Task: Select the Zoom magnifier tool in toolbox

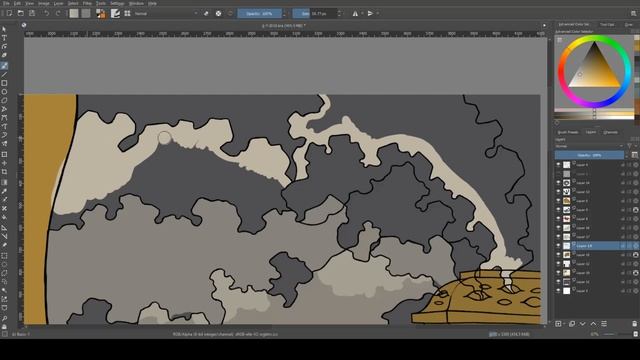Action: click(4, 318)
